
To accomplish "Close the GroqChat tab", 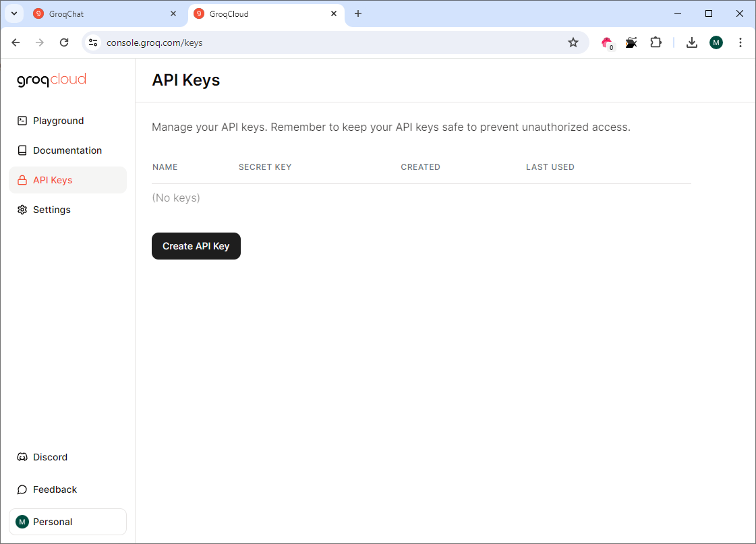I will tap(173, 14).
